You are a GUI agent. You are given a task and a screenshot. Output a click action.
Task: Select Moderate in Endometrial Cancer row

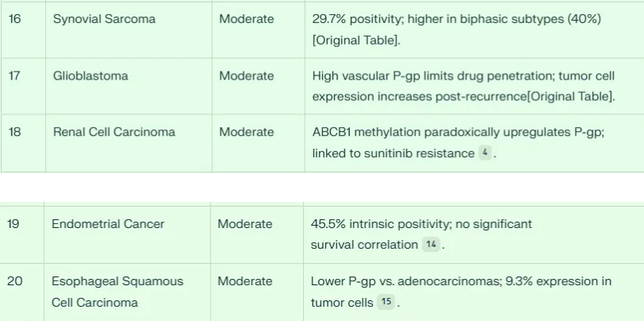pos(245,224)
